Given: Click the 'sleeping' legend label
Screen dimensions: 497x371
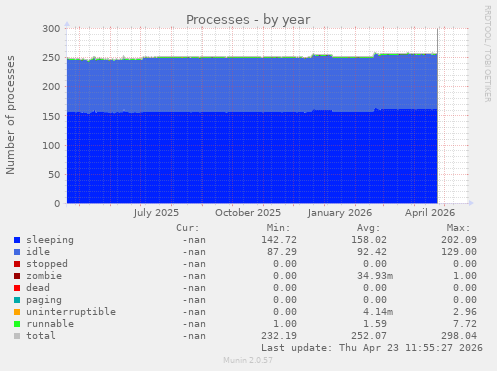Looking at the screenshot, I should [50, 240].
